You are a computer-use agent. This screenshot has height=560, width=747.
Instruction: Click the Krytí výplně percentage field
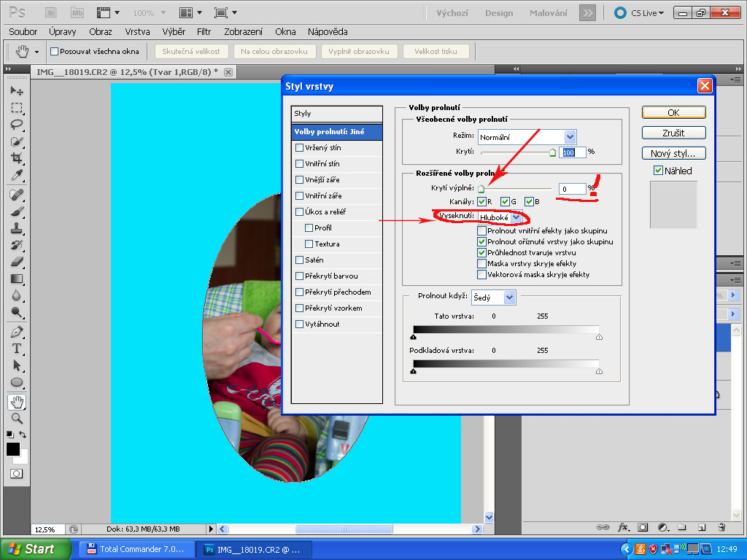tap(572, 190)
